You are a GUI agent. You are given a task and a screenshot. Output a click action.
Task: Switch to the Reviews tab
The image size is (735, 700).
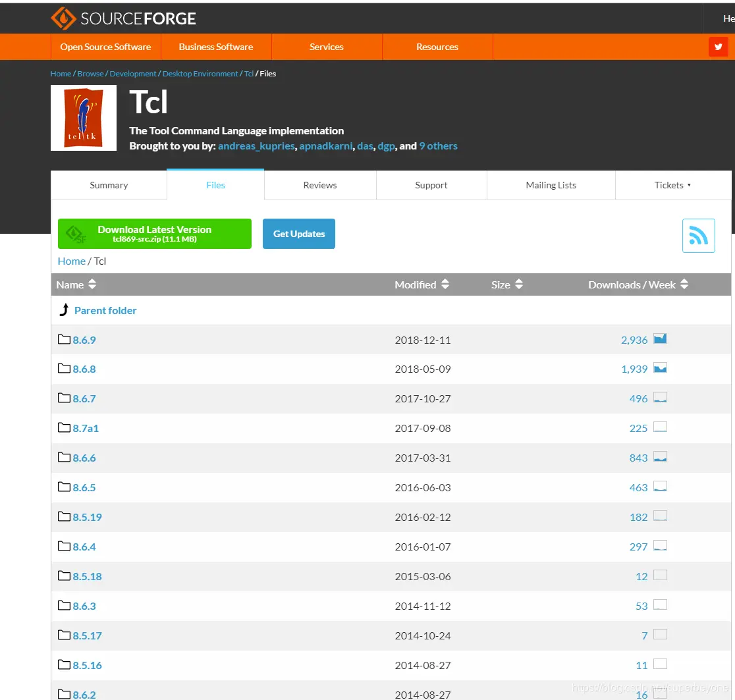320,185
